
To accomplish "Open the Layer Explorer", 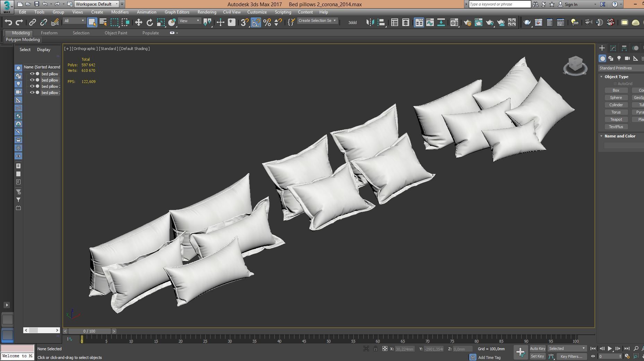I will coord(406,23).
